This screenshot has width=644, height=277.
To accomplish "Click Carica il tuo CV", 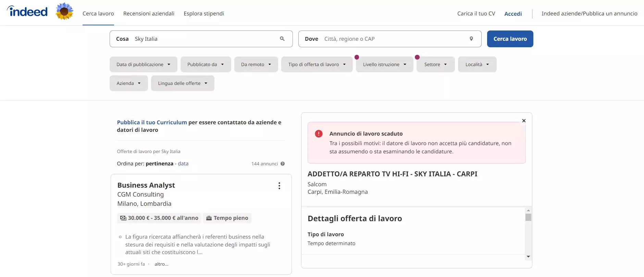I will click(x=476, y=13).
